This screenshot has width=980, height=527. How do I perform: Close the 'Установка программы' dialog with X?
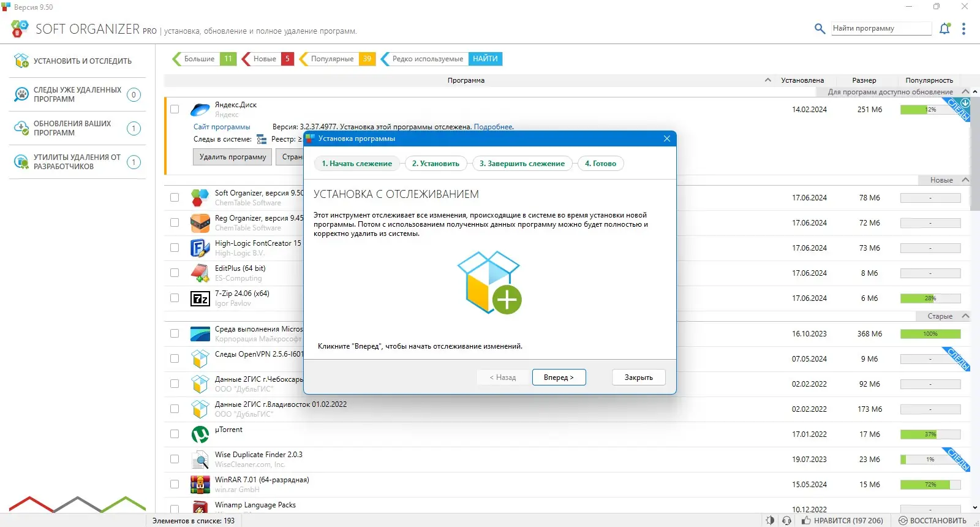pos(667,138)
